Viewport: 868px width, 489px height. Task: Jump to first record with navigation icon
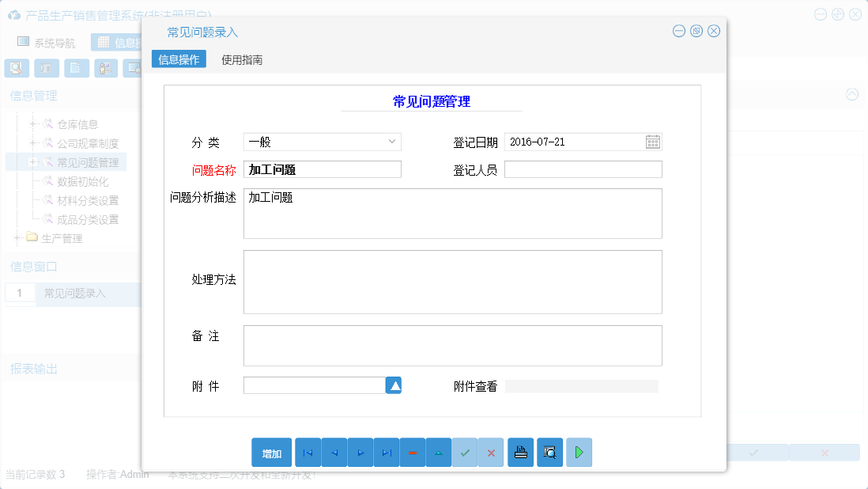pyautogui.click(x=308, y=452)
